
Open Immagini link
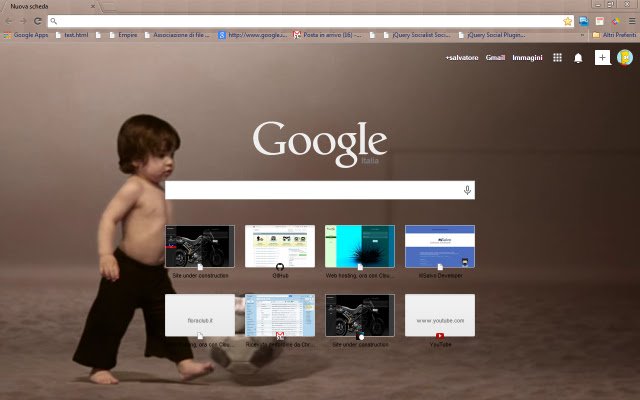pos(527,58)
